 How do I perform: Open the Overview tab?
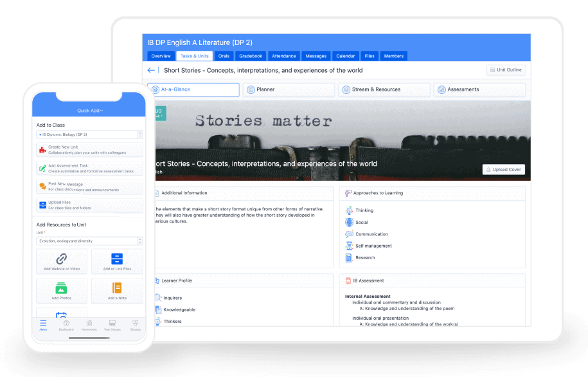pyautogui.click(x=161, y=56)
